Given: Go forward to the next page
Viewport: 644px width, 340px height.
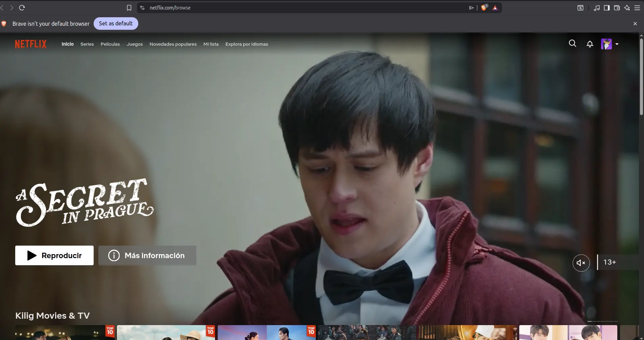Looking at the screenshot, I should (x=12, y=8).
